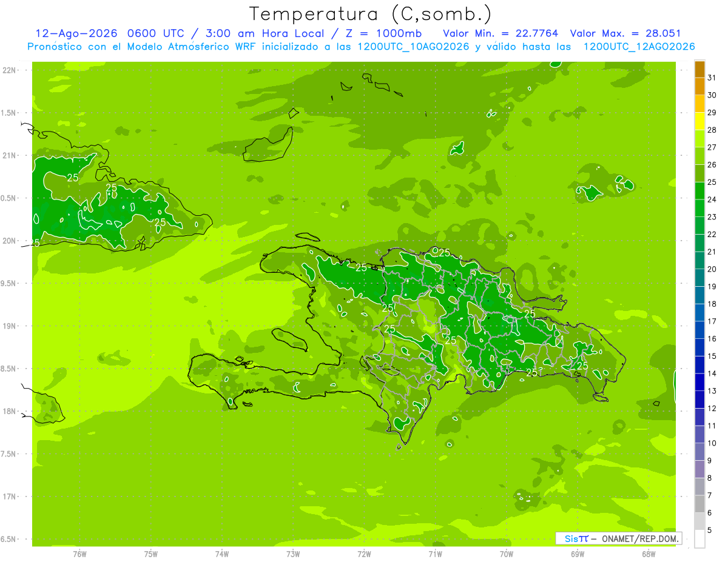Click the 22N latitude axis label
This screenshot has width=728, height=562.
[x=8, y=70]
